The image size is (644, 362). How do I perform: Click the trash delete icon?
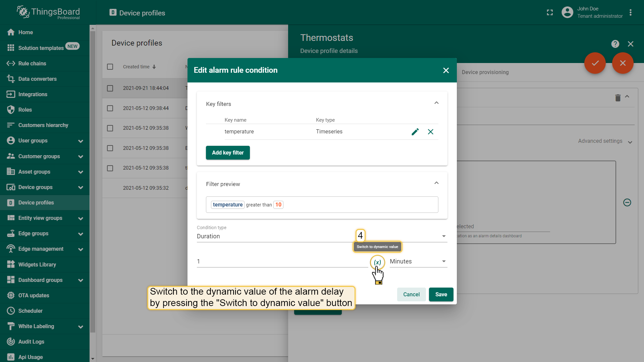pos(618,98)
